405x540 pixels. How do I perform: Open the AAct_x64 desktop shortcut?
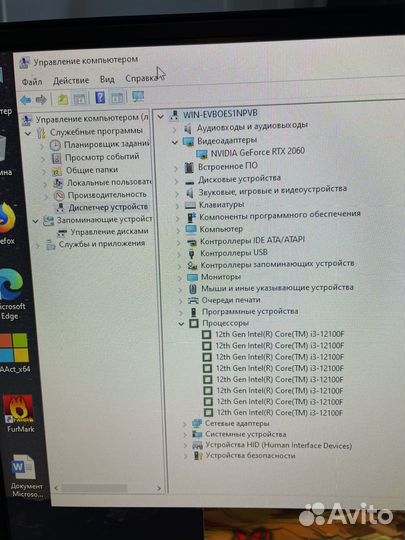(14, 353)
